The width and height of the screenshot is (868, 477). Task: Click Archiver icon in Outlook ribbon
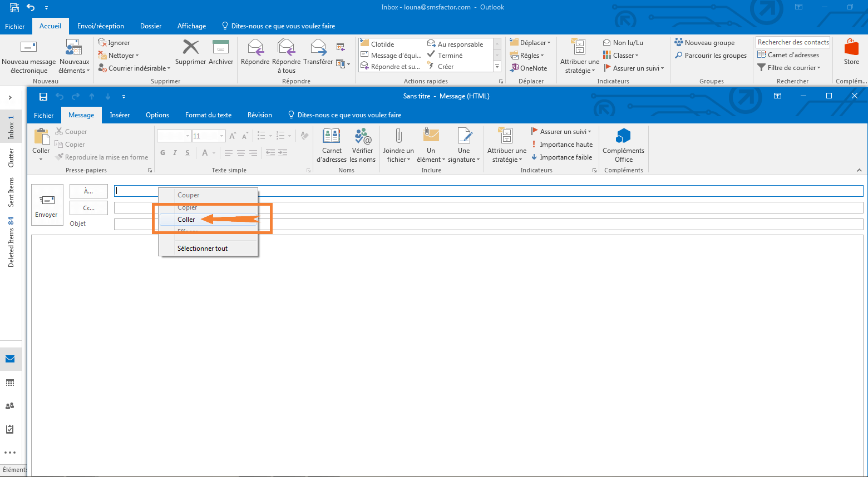[221, 47]
